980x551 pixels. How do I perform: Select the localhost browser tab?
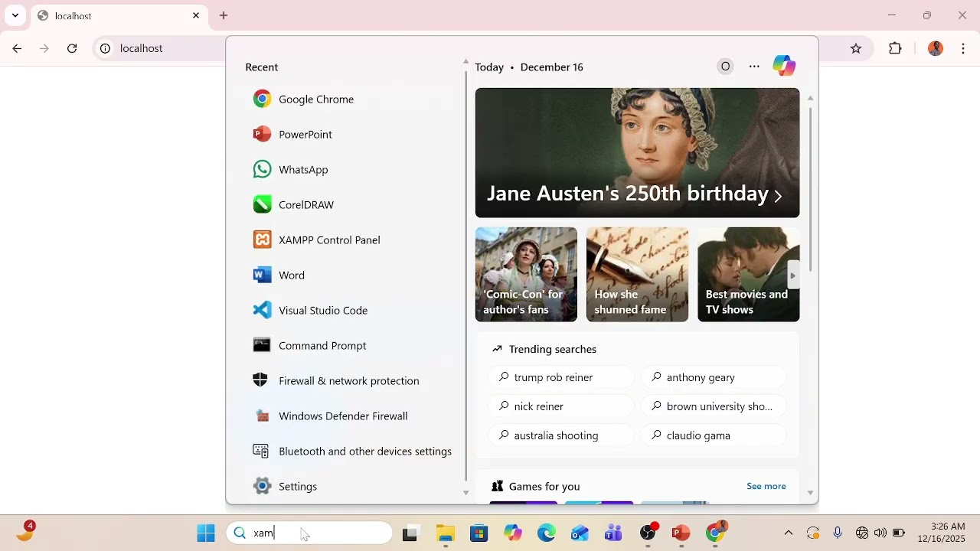(119, 15)
